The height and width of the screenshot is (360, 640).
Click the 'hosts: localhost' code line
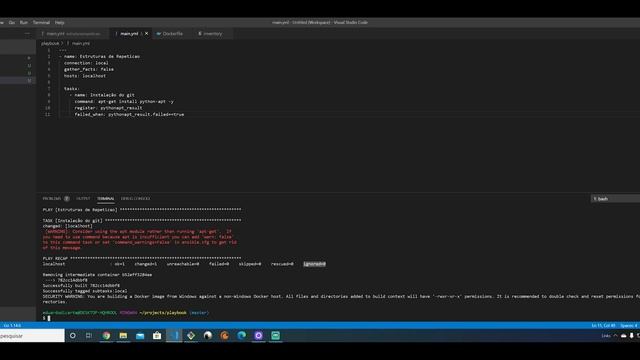85,76
